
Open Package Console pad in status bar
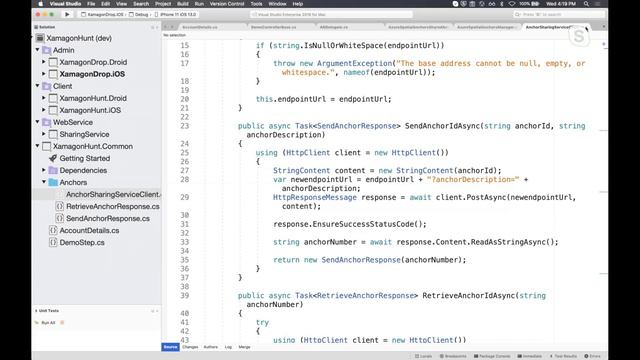pos(492,356)
